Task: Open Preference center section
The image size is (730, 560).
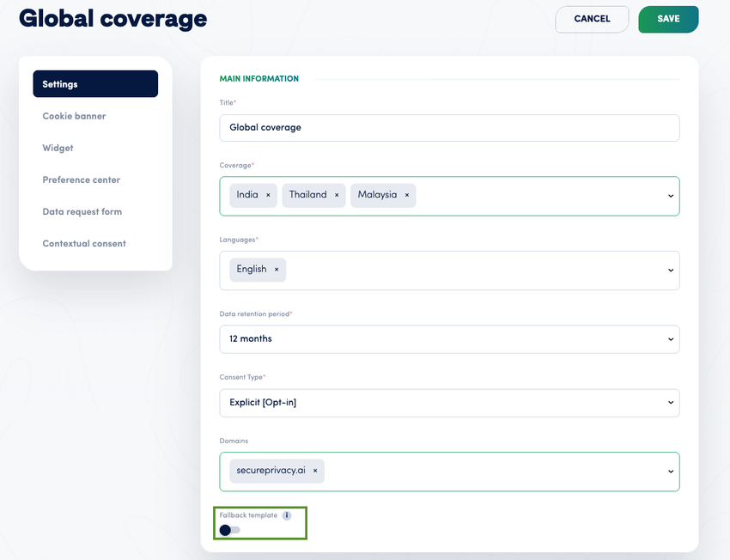Action: point(82,180)
